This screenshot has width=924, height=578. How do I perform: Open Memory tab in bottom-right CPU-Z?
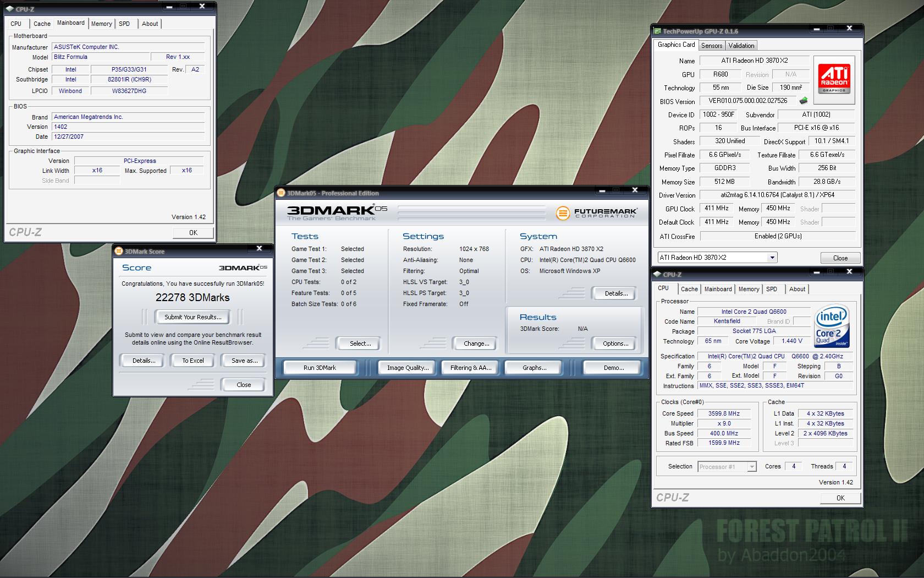pos(749,289)
